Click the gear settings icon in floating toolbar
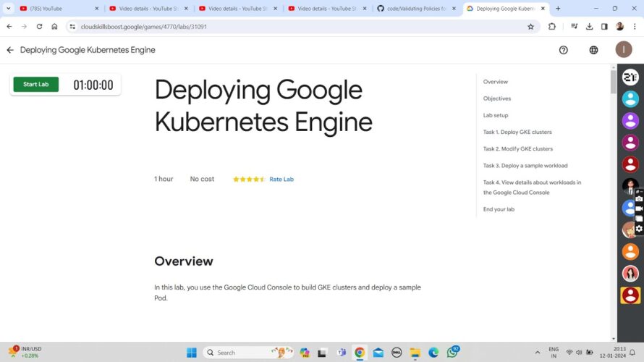The image size is (644, 362). click(x=639, y=229)
